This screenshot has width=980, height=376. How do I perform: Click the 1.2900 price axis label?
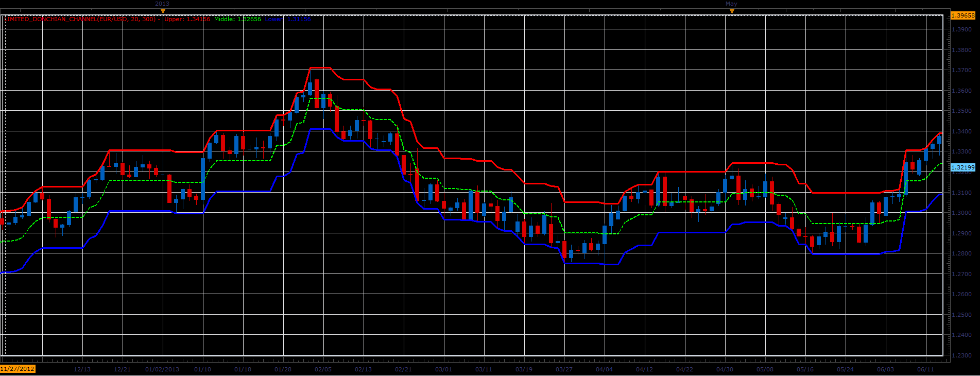click(962, 233)
